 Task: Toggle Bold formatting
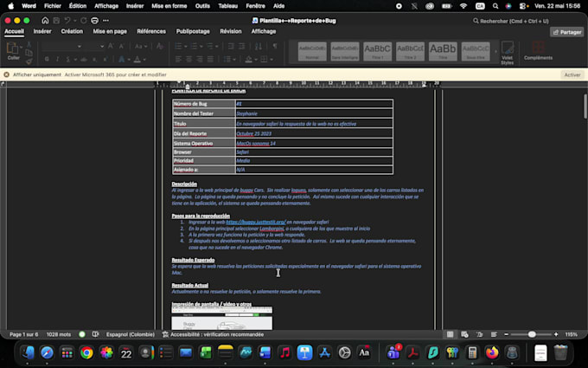(47, 60)
